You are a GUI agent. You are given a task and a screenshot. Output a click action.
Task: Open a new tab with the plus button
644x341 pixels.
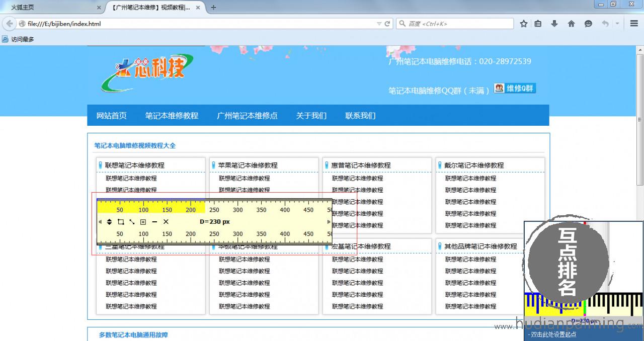point(213,8)
